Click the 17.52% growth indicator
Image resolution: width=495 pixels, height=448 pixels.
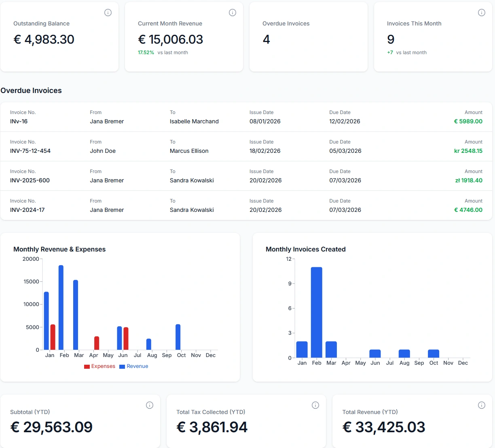[146, 52]
